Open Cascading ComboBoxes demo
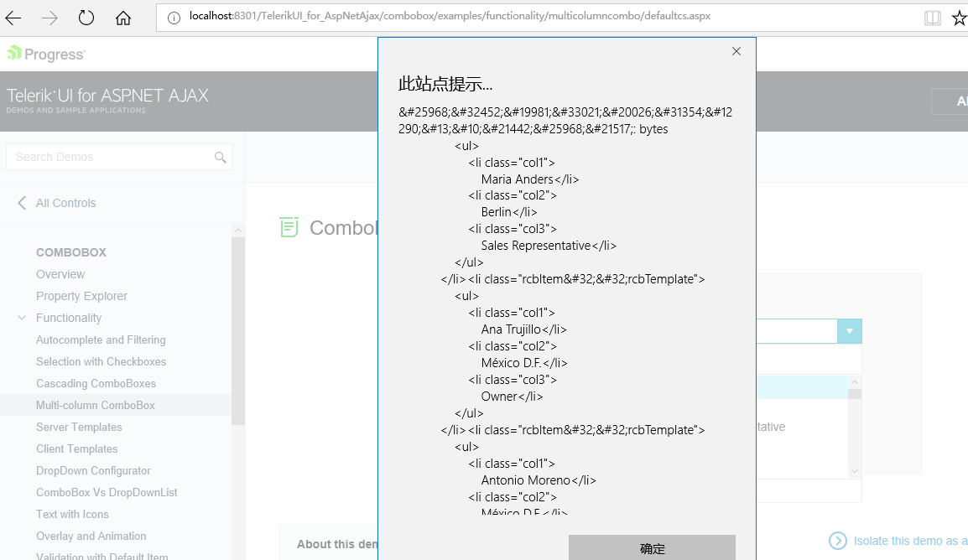The image size is (968, 560). tap(96, 384)
